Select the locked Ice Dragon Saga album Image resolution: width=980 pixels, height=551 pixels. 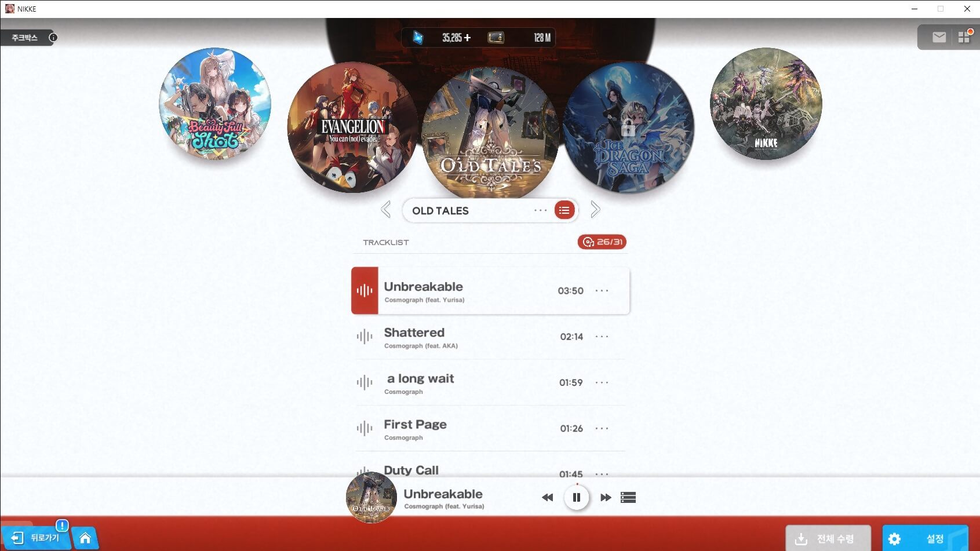[x=628, y=127]
